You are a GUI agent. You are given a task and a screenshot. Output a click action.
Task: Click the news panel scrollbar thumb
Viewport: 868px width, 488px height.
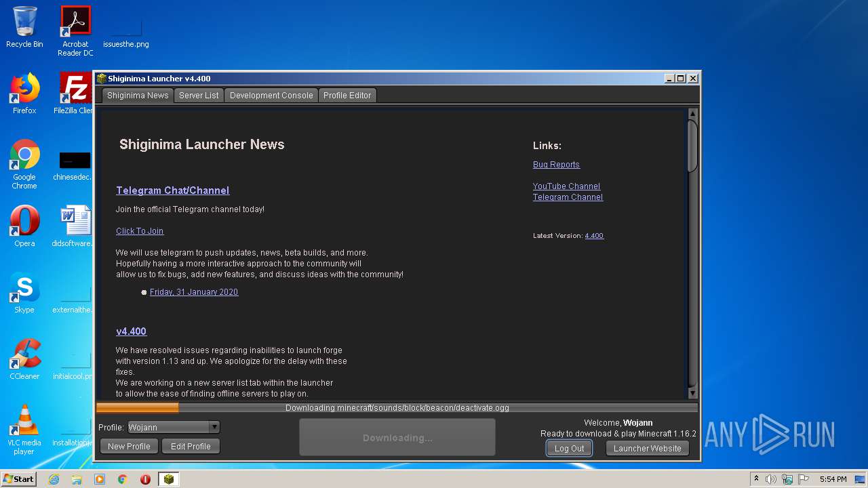point(692,145)
